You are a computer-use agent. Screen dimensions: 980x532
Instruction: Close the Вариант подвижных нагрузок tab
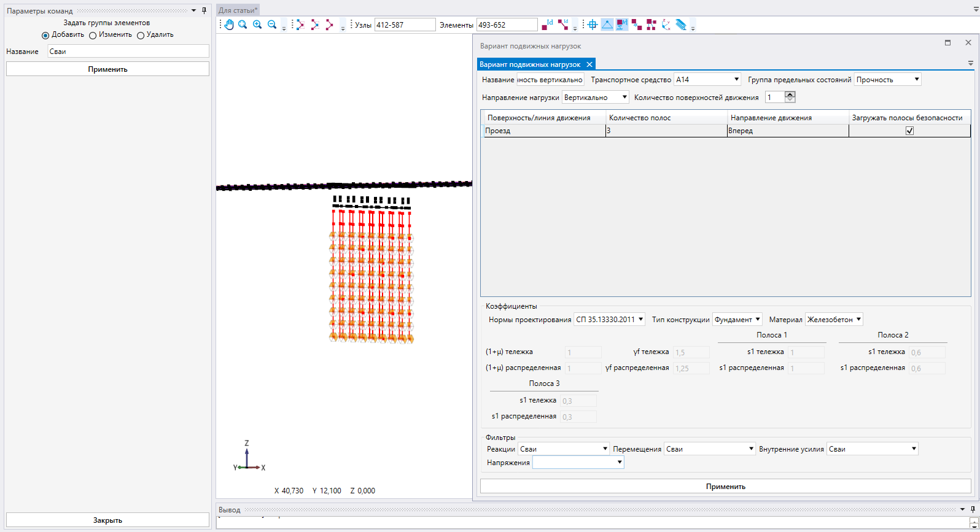589,64
